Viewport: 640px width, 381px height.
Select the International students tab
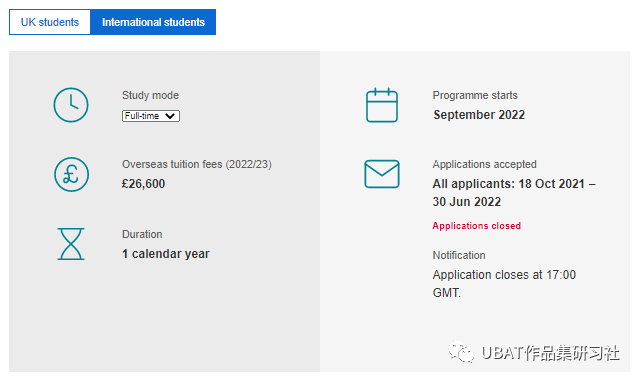153,22
